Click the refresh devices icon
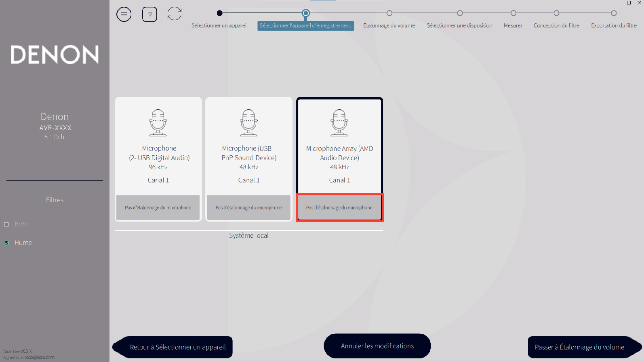 175,14
